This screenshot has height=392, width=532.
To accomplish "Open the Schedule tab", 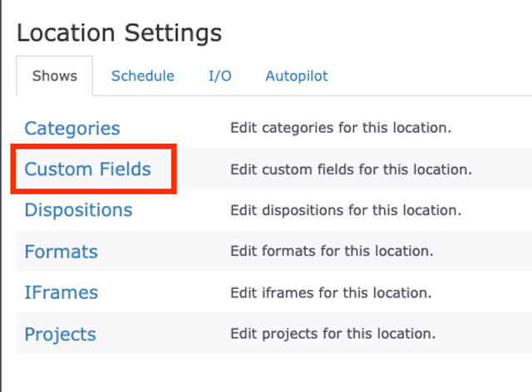I will pyautogui.click(x=143, y=76).
